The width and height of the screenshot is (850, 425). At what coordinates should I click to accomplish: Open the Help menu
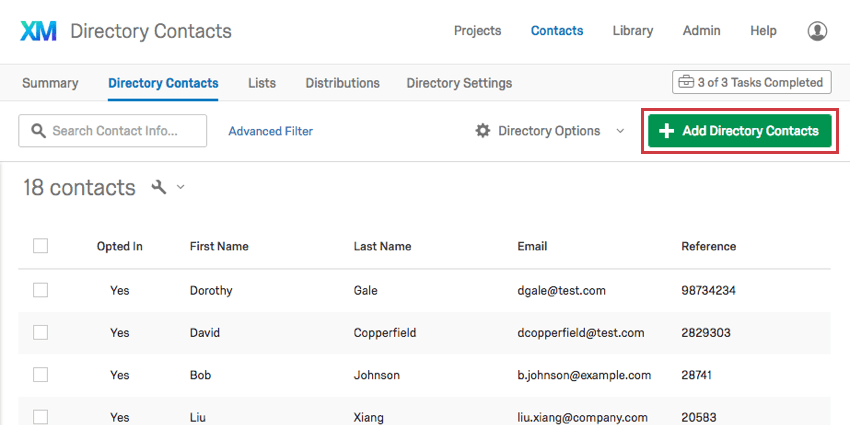point(763,31)
